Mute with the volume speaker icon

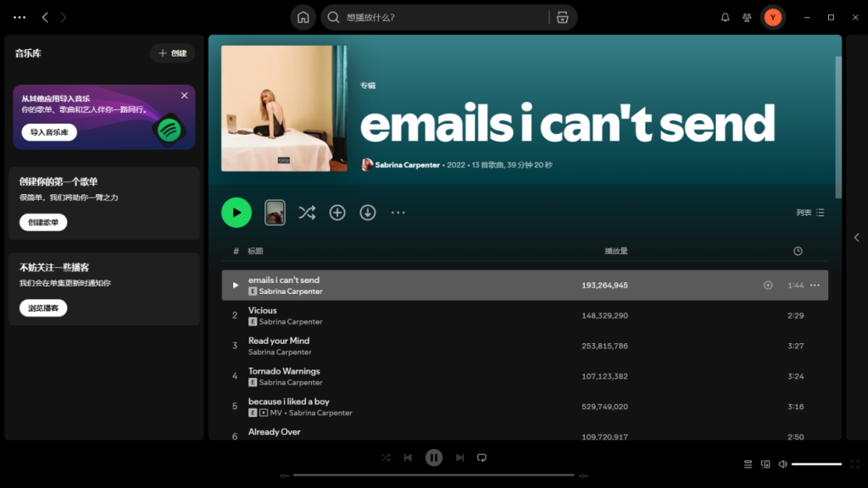click(782, 465)
